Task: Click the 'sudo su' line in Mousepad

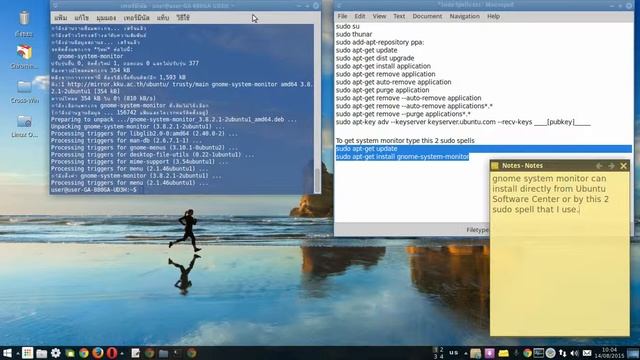Action: pyautogui.click(x=348, y=26)
